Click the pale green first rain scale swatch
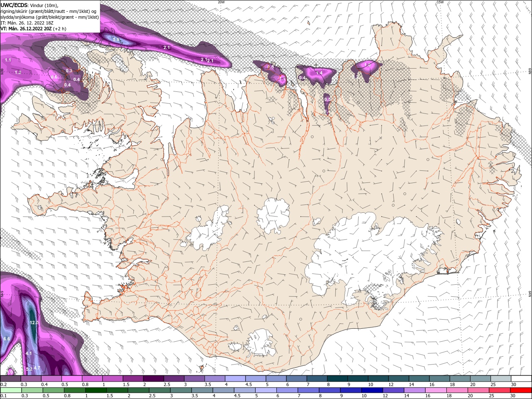The height and width of the screenshot is (399, 532). (x=10, y=390)
